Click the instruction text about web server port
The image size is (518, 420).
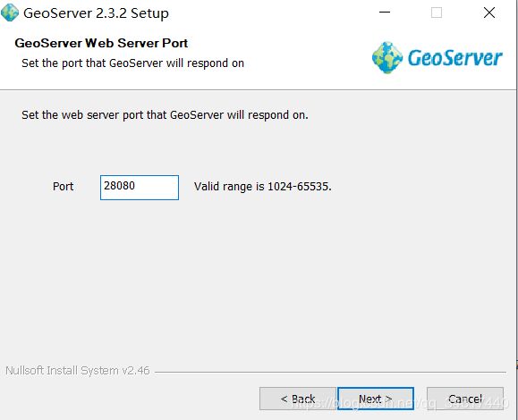pyautogui.click(x=165, y=114)
